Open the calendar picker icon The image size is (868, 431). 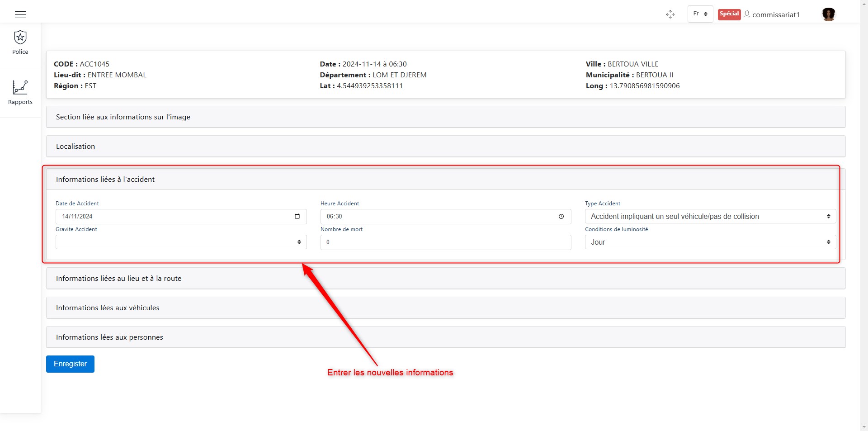[297, 216]
